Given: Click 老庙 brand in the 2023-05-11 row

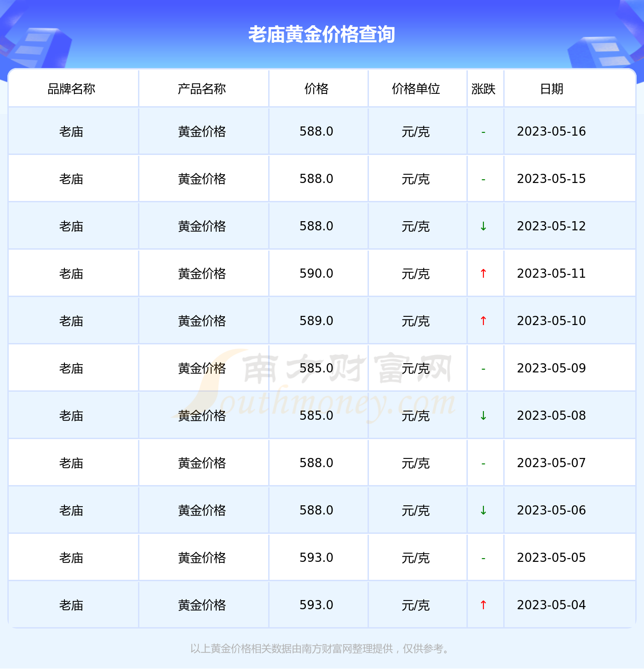Looking at the screenshot, I should pyautogui.click(x=71, y=274).
